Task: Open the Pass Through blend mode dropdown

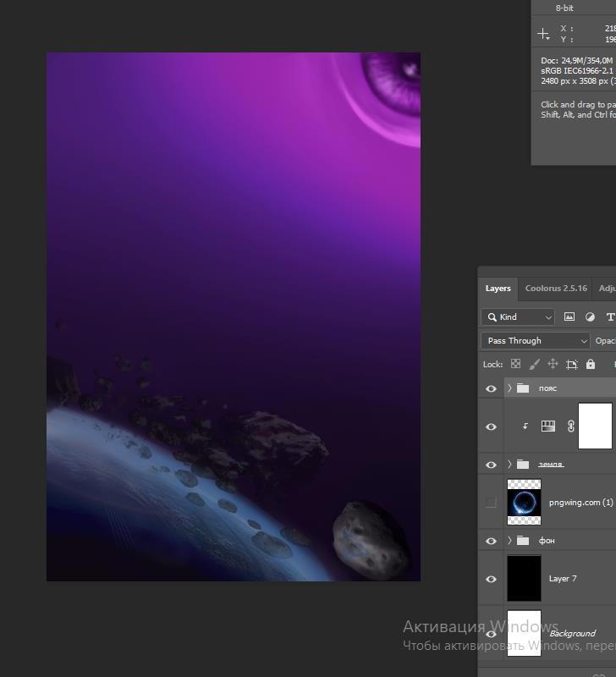Action: point(536,340)
